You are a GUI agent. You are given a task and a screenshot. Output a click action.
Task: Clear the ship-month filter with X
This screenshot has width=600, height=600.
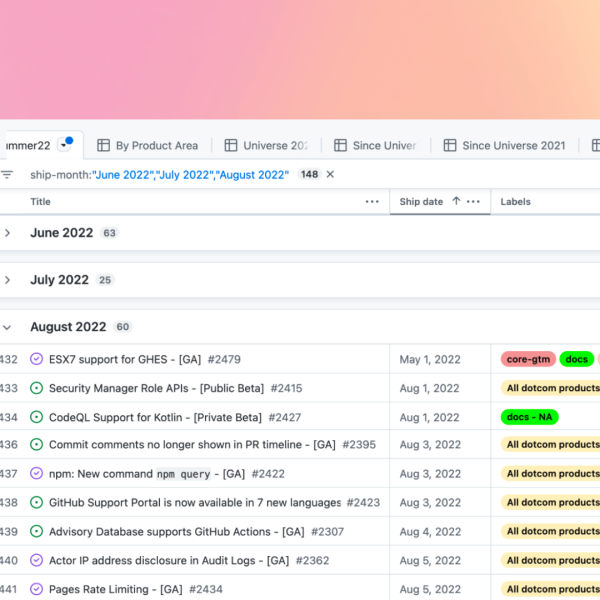(x=330, y=174)
